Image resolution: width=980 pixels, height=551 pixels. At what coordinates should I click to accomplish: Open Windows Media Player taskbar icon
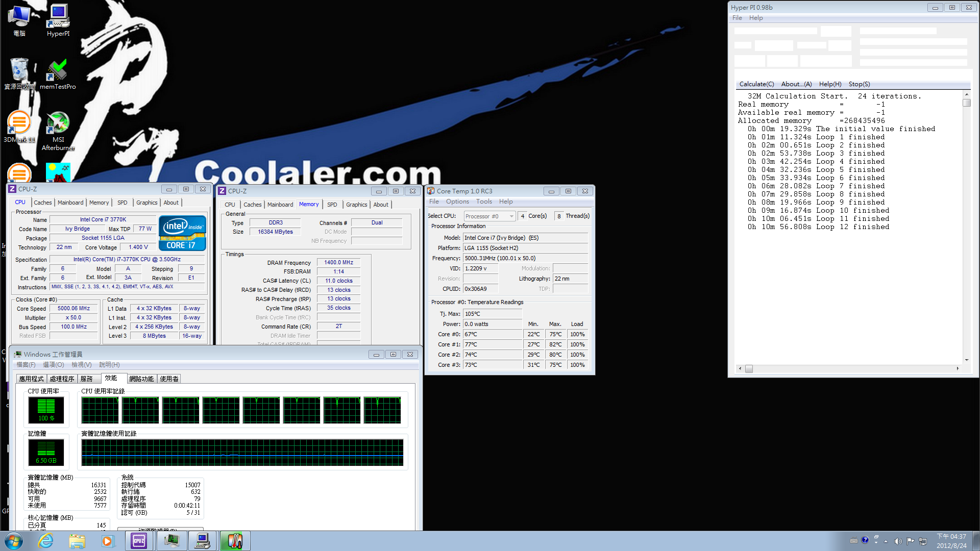[x=107, y=541]
